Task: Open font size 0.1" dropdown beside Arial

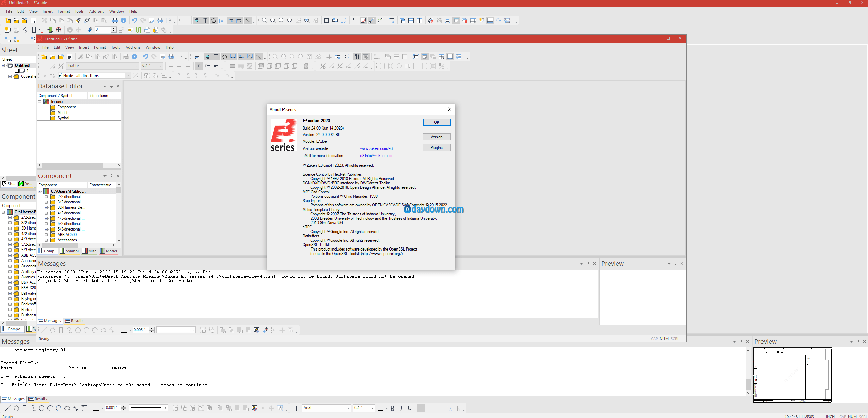Action: (372, 408)
